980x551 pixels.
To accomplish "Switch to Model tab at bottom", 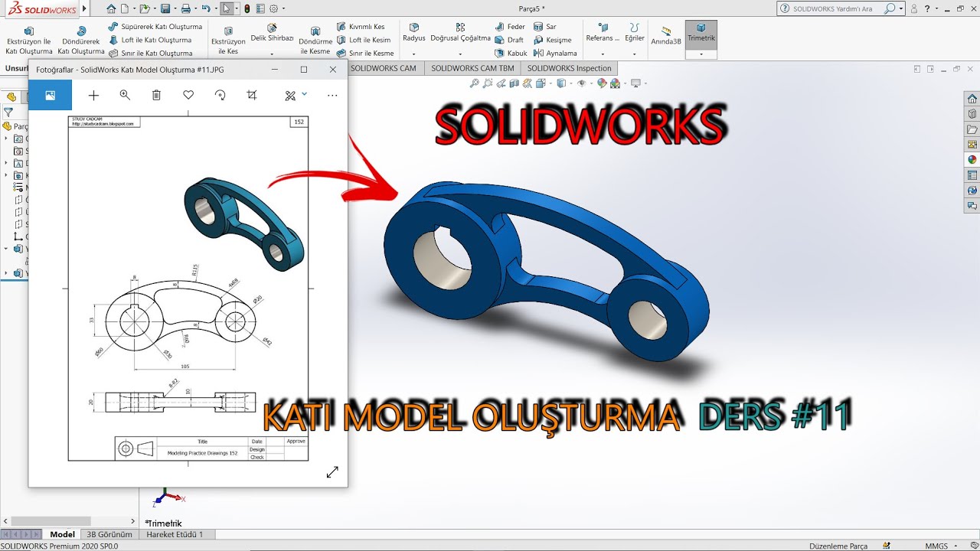I will 62,534.
